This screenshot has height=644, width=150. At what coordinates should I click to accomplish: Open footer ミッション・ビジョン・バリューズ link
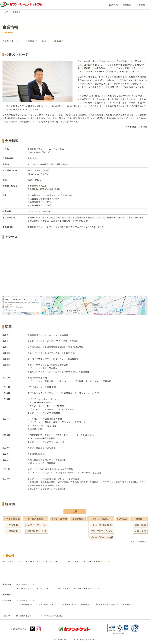tap(35, 589)
